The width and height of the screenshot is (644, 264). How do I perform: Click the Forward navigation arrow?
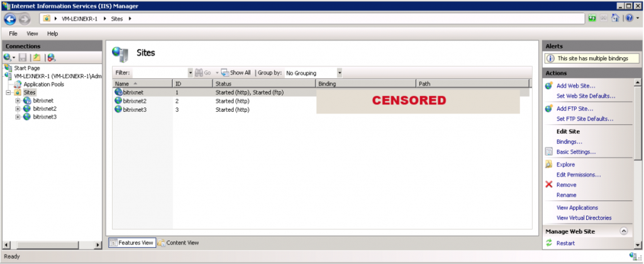pyautogui.click(x=25, y=18)
